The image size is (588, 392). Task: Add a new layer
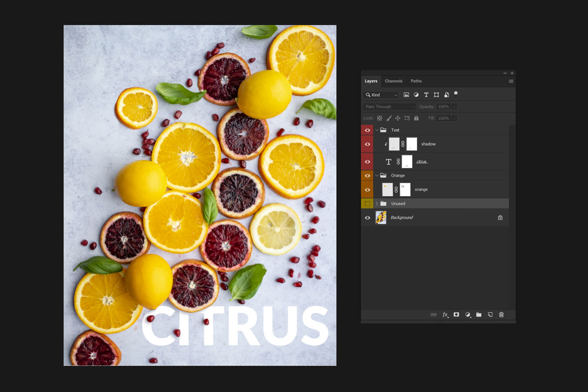[490, 315]
